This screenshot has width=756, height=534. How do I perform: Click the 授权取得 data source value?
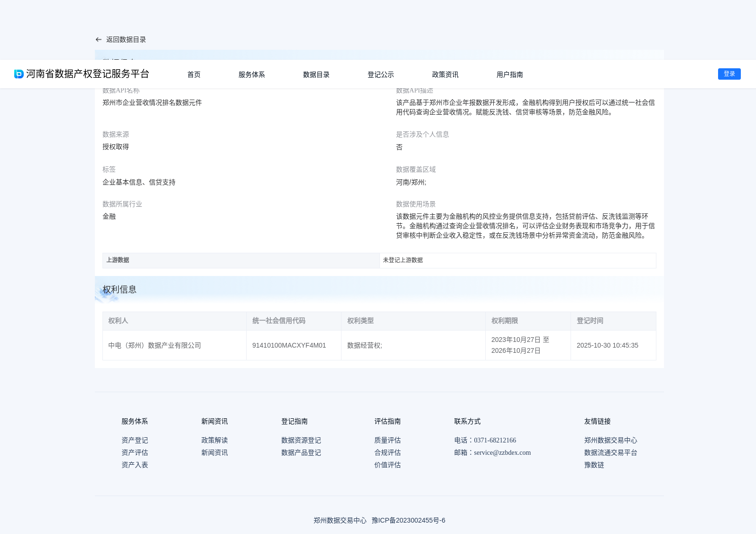(116, 147)
